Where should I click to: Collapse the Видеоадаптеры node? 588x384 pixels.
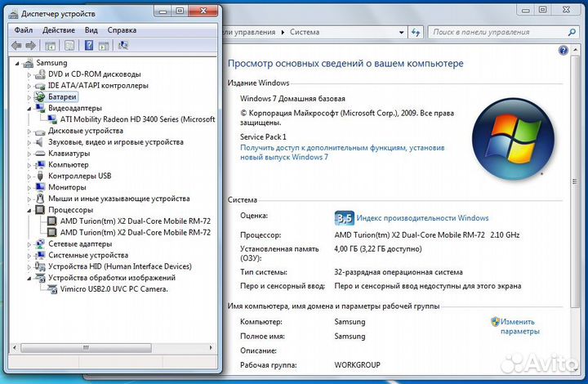pos(29,109)
